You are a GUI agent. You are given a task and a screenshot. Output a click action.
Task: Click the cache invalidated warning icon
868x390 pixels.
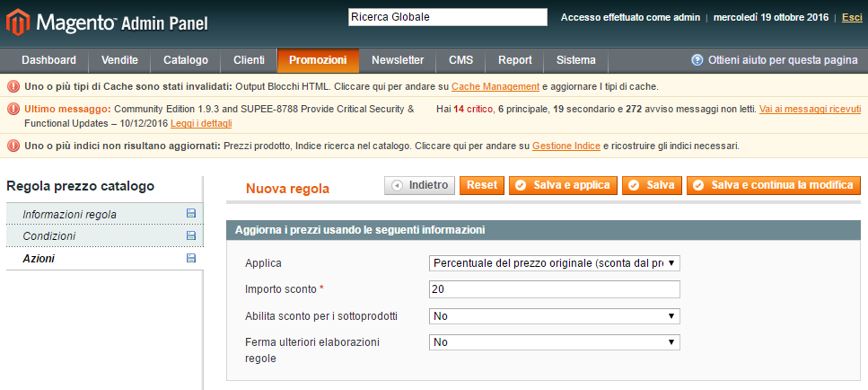pos(13,86)
